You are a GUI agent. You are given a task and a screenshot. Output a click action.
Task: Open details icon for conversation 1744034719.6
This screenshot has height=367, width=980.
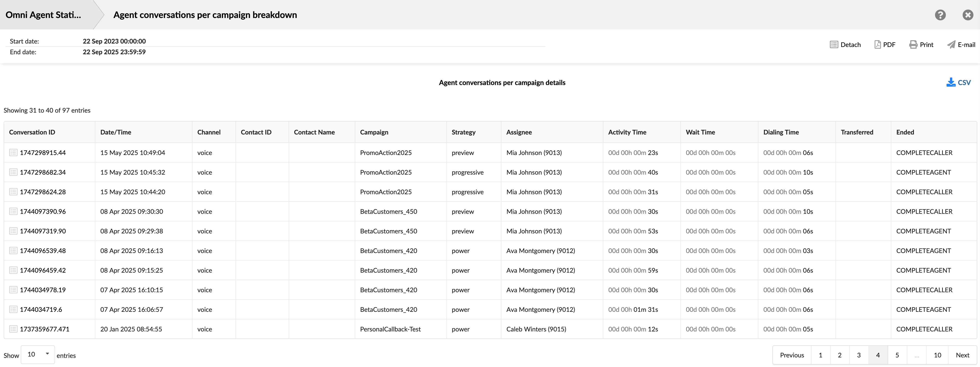pos(13,310)
